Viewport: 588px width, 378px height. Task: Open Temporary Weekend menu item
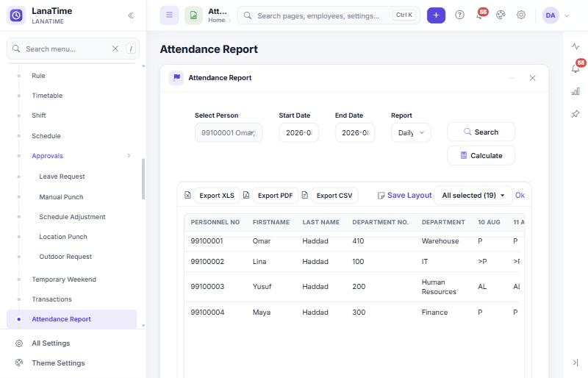click(x=64, y=279)
